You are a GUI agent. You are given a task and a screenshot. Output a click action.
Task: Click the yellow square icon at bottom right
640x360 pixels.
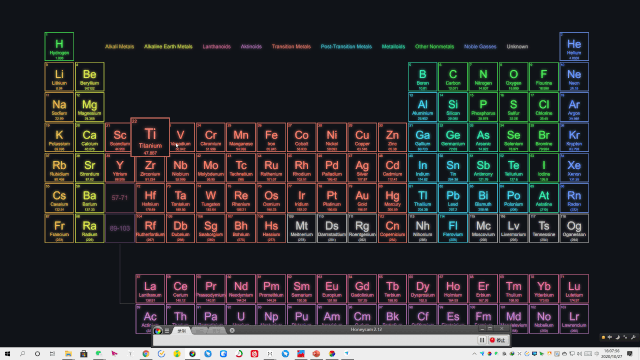pyautogui.click(x=603, y=337)
